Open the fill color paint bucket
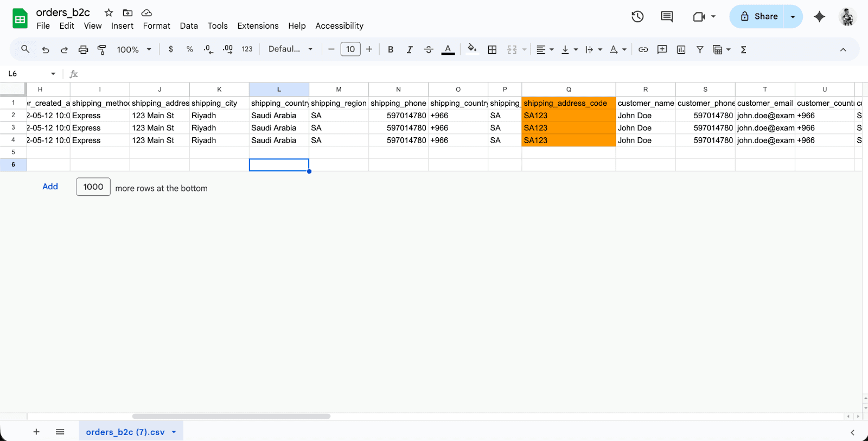Viewport: 868px width, 441px height. [472, 49]
